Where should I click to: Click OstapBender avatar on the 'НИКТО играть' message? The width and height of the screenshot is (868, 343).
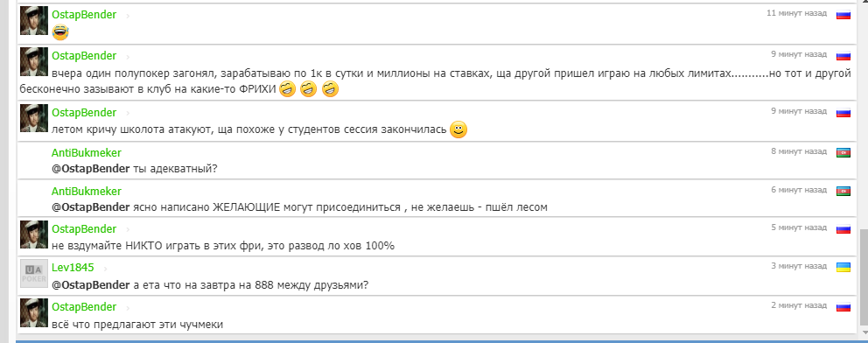[x=34, y=234]
